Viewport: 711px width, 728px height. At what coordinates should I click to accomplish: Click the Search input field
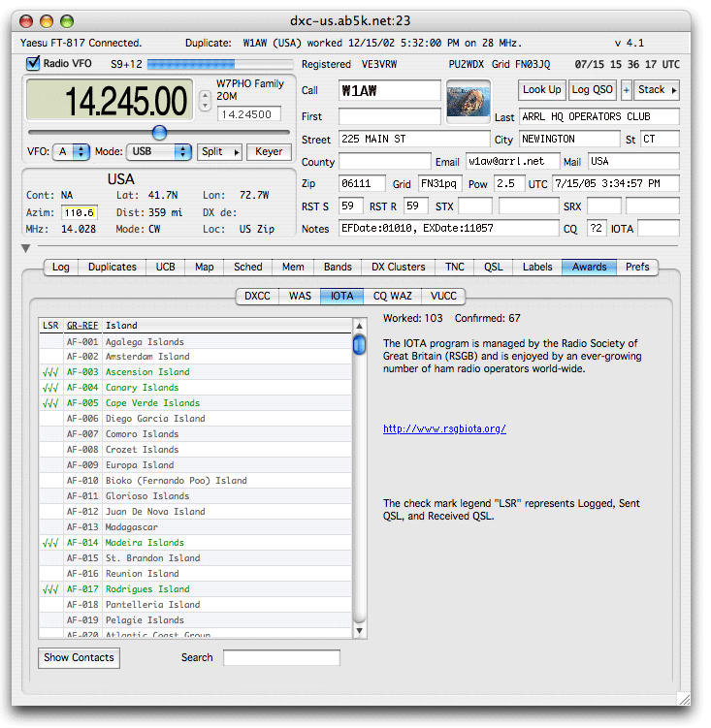point(281,658)
